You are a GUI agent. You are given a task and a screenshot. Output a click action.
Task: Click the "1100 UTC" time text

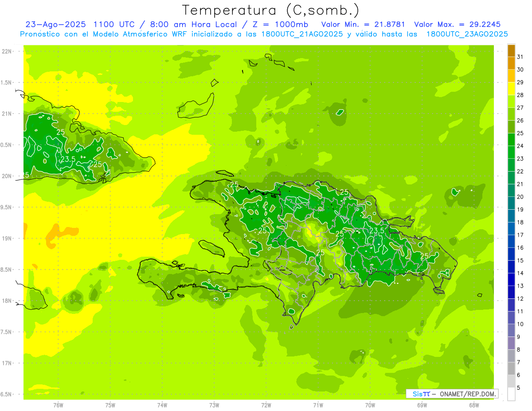114,24
